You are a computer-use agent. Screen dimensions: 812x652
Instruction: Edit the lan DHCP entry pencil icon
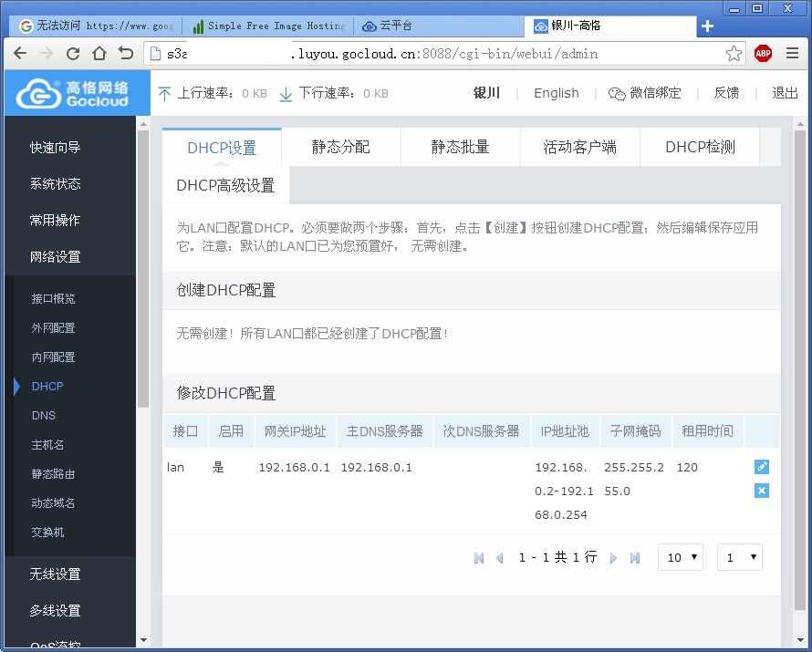coord(761,467)
